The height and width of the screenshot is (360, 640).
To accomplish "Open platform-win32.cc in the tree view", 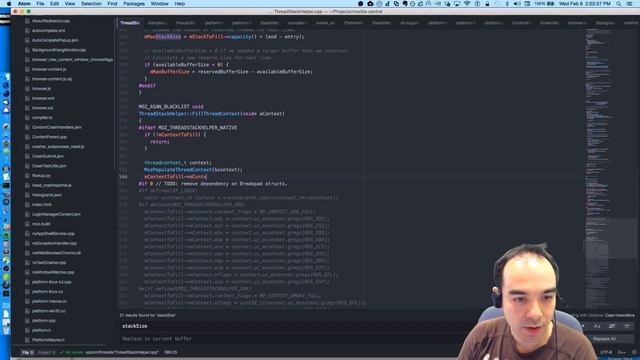I will 49,311.
